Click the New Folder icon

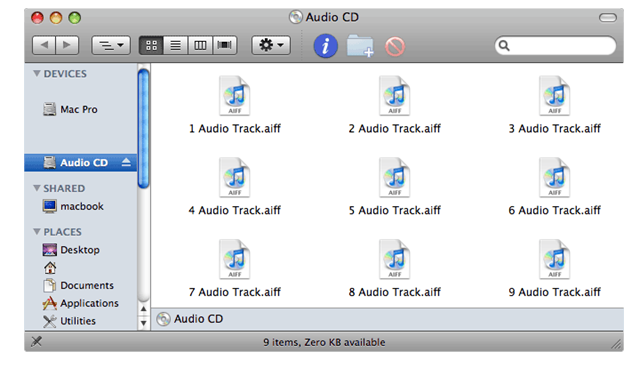coord(360,46)
